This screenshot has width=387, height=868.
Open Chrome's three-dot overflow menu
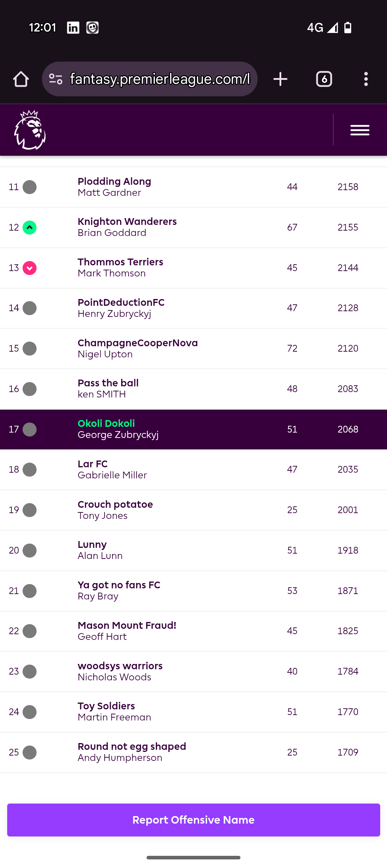click(x=366, y=79)
